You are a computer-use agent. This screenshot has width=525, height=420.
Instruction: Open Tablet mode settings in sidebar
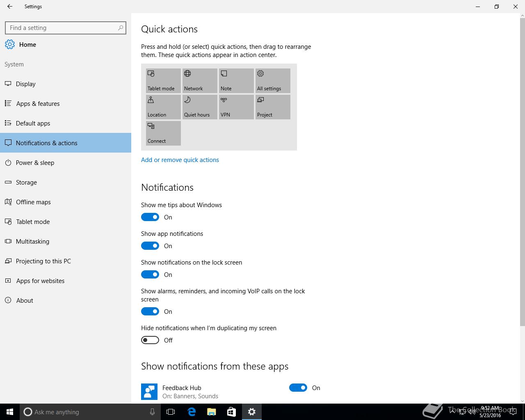pos(66,221)
